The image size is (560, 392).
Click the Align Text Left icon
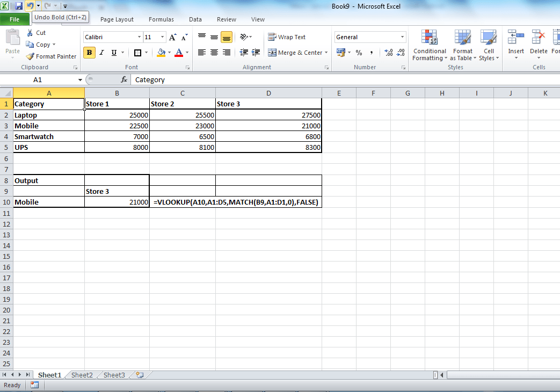pyautogui.click(x=202, y=53)
